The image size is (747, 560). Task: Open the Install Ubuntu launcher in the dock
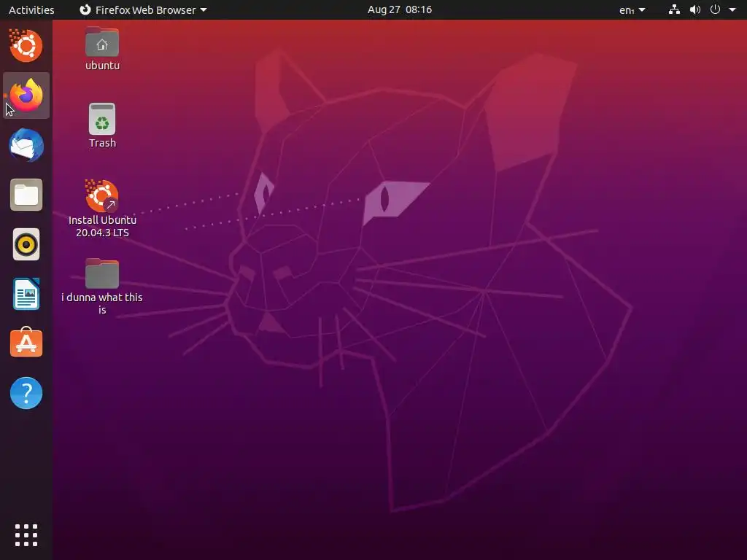coord(26,46)
